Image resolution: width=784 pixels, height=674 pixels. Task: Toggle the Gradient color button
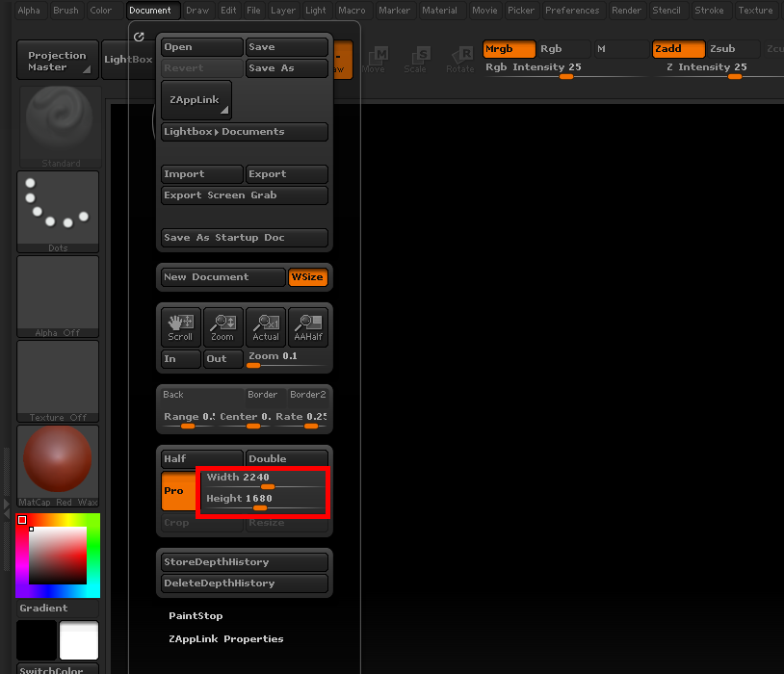[58, 608]
